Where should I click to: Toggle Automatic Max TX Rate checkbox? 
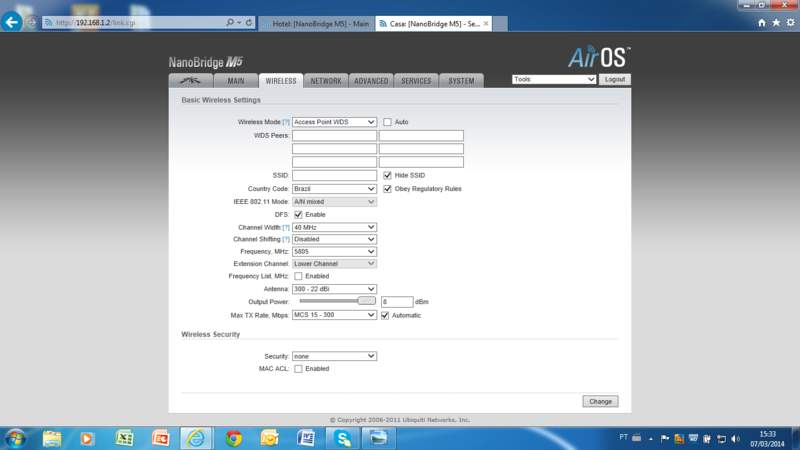point(385,315)
